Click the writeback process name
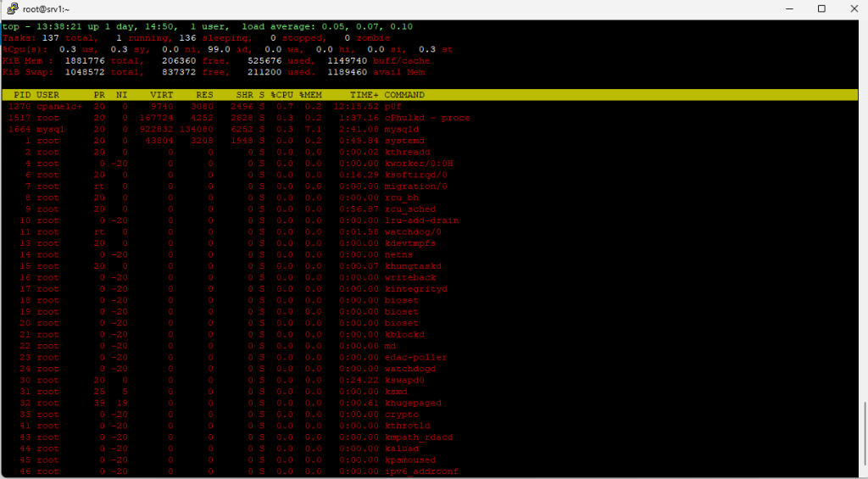The width and height of the screenshot is (868, 479). (x=410, y=277)
